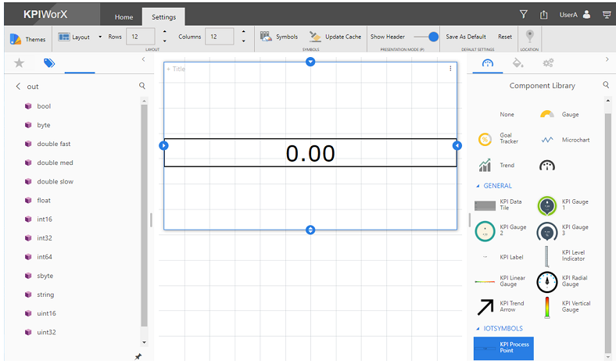Select the Location pin icon
Viewport: 616px width, 364px height.
tap(531, 36)
